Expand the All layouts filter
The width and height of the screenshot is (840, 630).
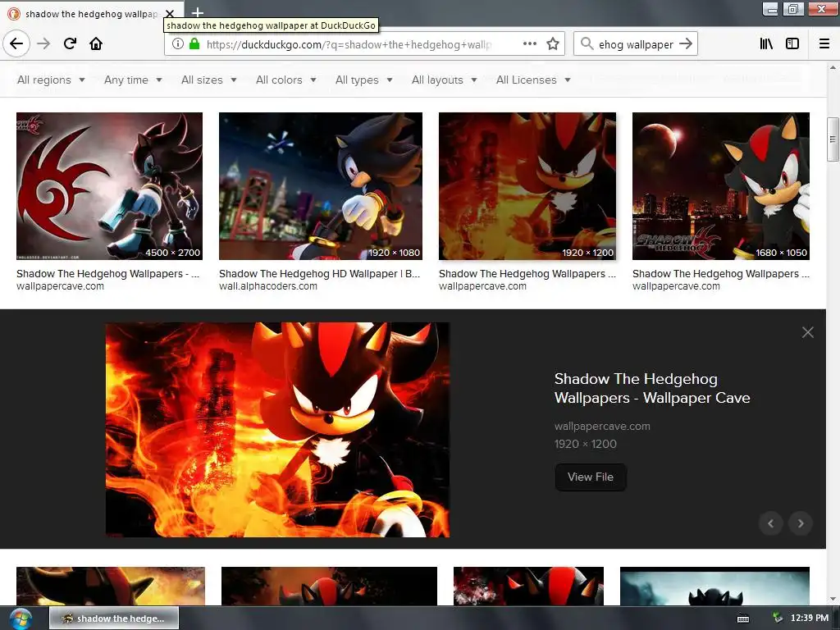pos(444,80)
